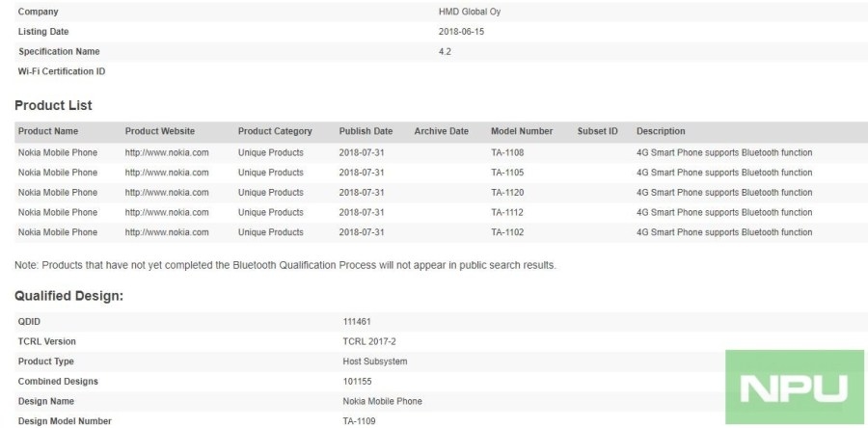This screenshot has width=868, height=428.
Task: Open nokia.com link for TA-1120
Action: click(x=167, y=193)
